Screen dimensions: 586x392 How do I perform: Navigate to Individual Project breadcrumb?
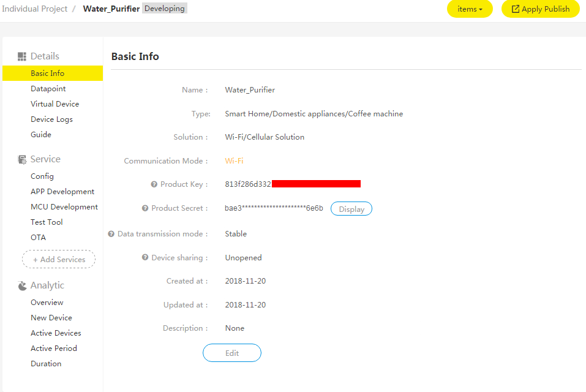pyautogui.click(x=34, y=9)
